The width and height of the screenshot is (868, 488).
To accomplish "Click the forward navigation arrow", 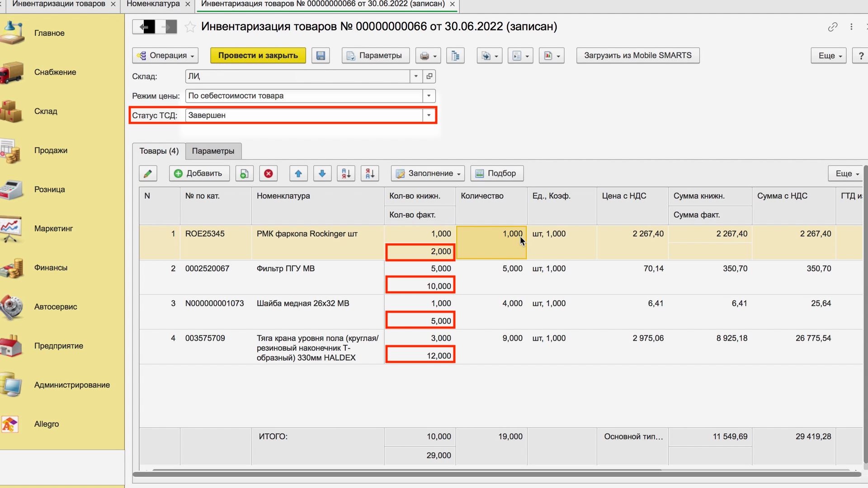I will (166, 27).
